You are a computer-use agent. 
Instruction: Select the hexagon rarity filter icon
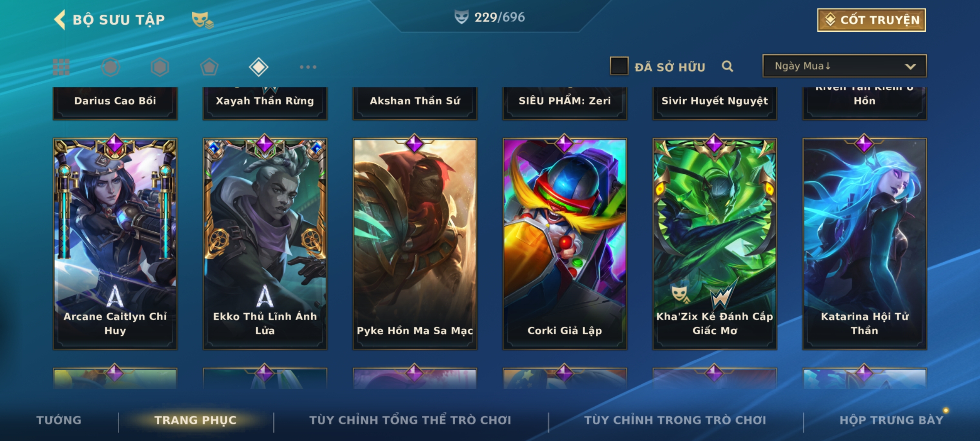point(160,67)
